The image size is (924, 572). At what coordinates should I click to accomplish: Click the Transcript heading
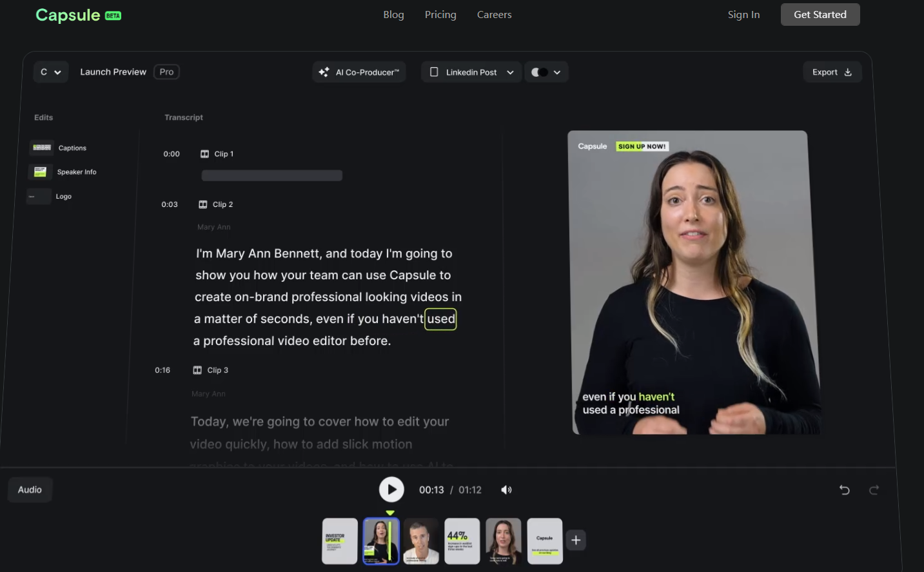coord(184,117)
